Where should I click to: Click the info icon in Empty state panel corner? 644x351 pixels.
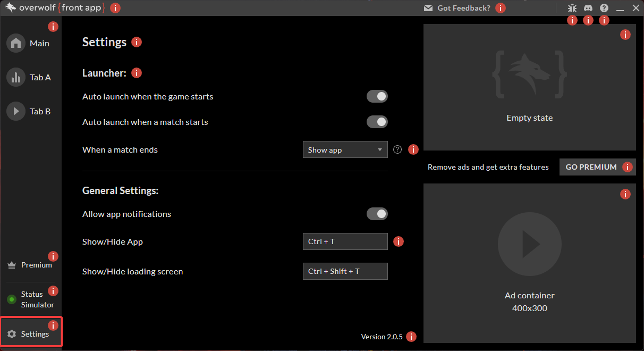pyautogui.click(x=625, y=35)
